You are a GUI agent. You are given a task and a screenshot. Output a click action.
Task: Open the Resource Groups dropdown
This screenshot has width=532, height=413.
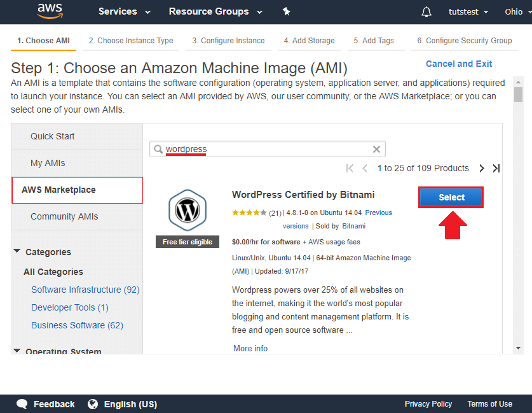(215, 11)
